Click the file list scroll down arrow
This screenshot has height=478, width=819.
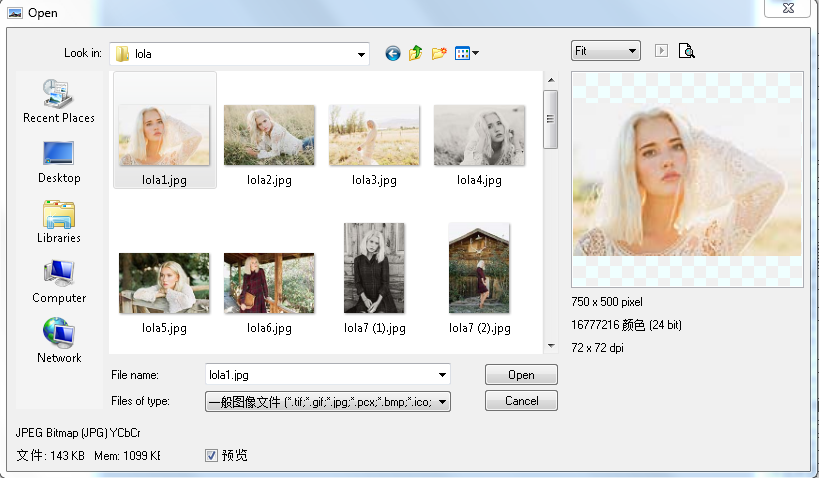[x=550, y=346]
